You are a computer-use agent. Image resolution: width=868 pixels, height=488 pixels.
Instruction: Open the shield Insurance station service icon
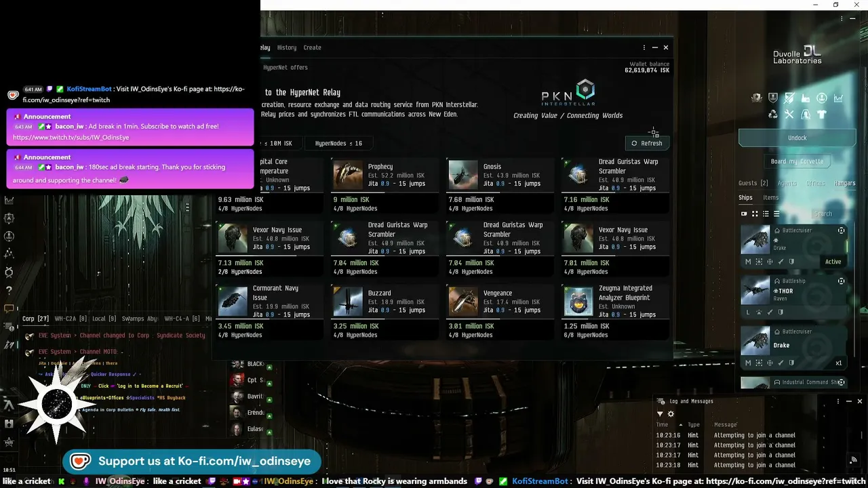point(773,98)
